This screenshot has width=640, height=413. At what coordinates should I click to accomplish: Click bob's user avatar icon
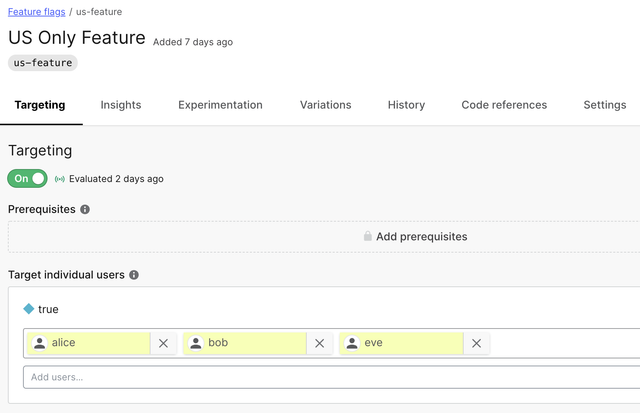pos(196,343)
